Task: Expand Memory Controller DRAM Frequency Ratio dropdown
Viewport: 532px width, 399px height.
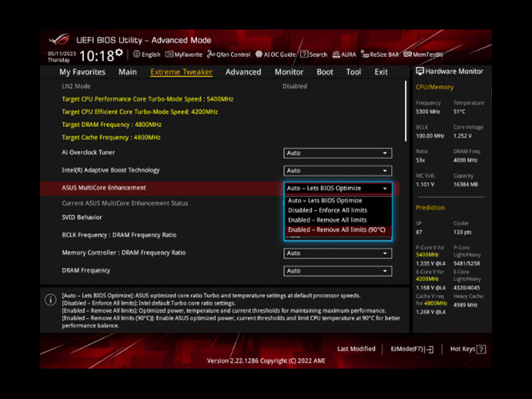Action: [x=338, y=253]
